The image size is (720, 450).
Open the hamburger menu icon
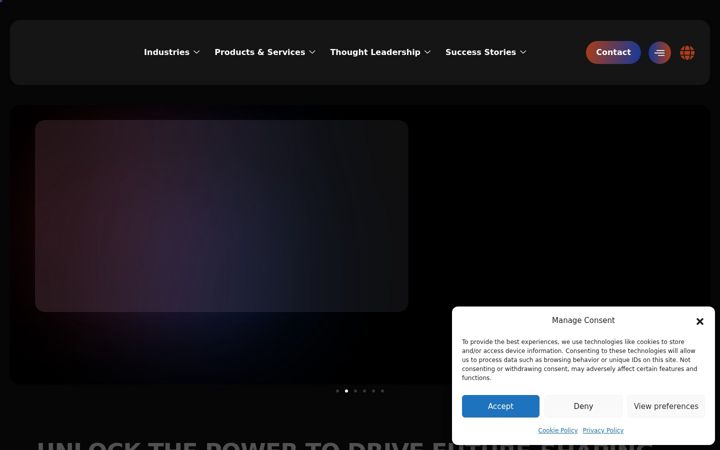[659, 52]
